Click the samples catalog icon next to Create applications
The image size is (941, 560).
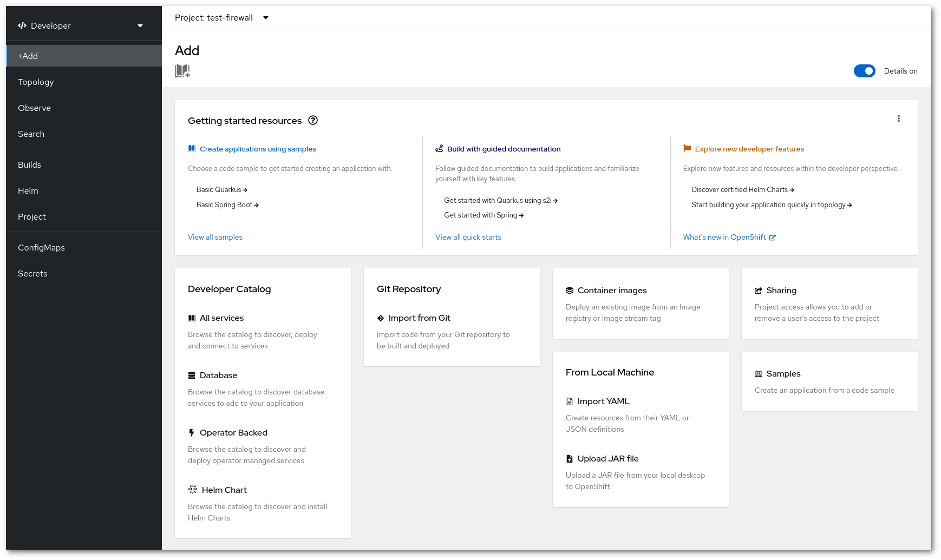pyautogui.click(x=192, y=148)
